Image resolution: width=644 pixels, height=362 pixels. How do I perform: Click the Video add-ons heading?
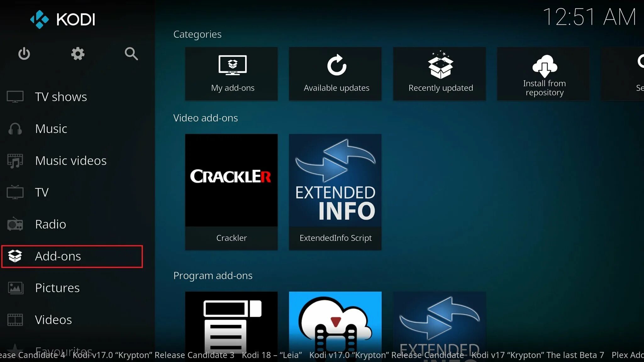206,118
